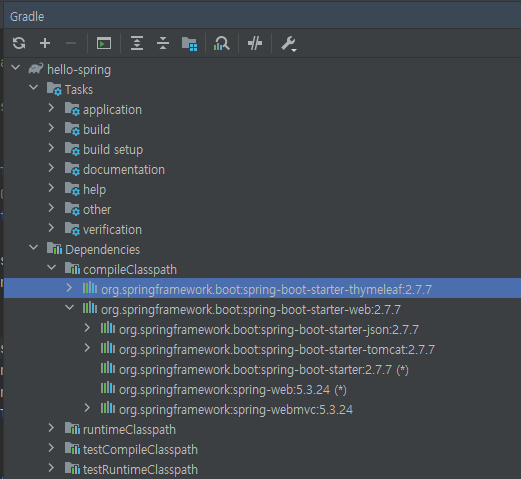Click the minus detach project icon
Screen dimensions: 521x479
click(71, 43)
